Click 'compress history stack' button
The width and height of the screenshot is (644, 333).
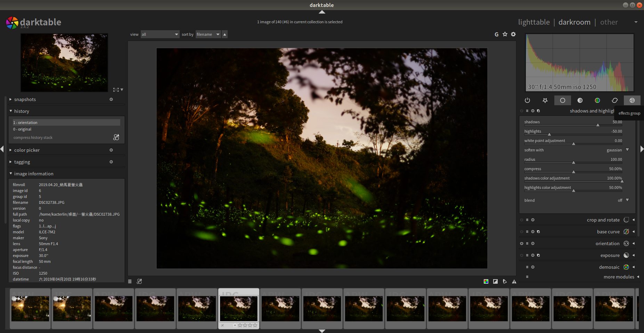point(33,138)
